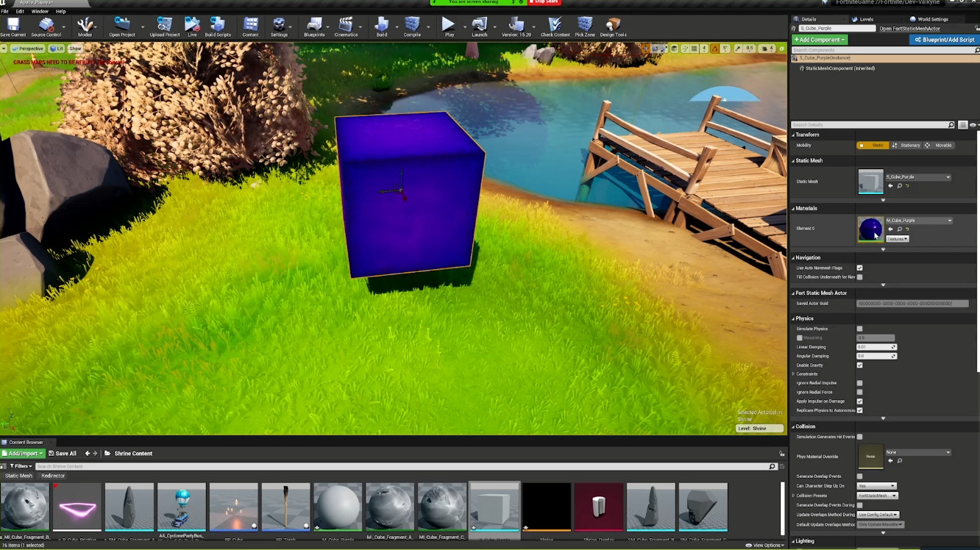Use selected asset arrow for Element 0 material
980x550 pixels.
890,229
